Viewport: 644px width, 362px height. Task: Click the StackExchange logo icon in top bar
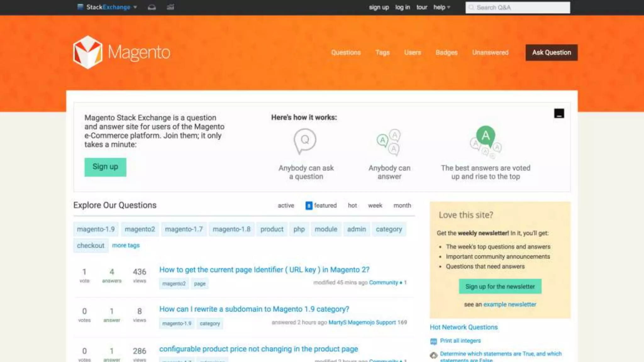click(80, 7)
